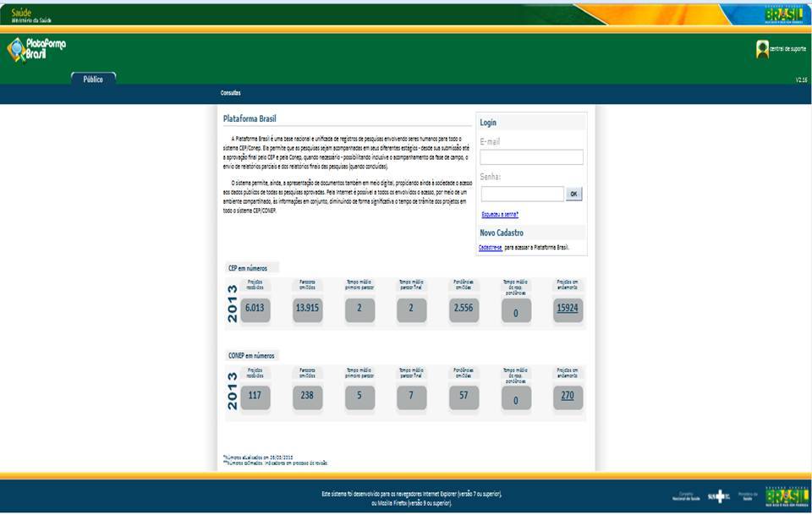Click the Novo Cadastro heading
812x515 pixels.
pos(502,233)
